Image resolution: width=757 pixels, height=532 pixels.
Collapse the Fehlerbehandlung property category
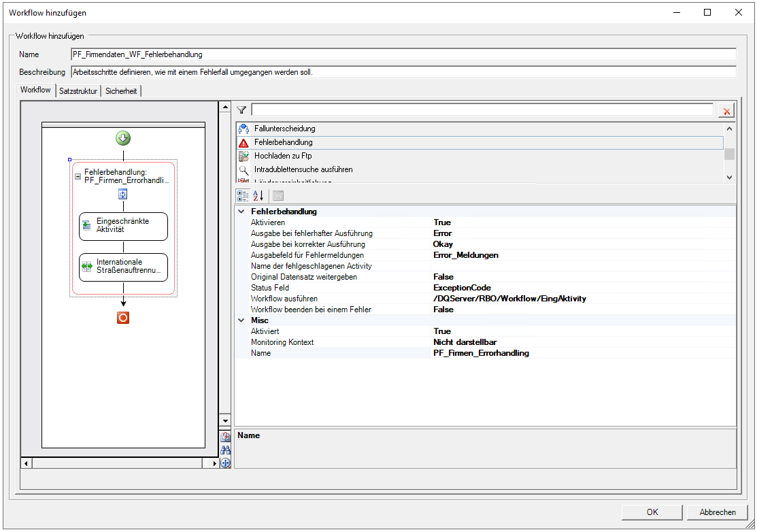tap(241, 212)
